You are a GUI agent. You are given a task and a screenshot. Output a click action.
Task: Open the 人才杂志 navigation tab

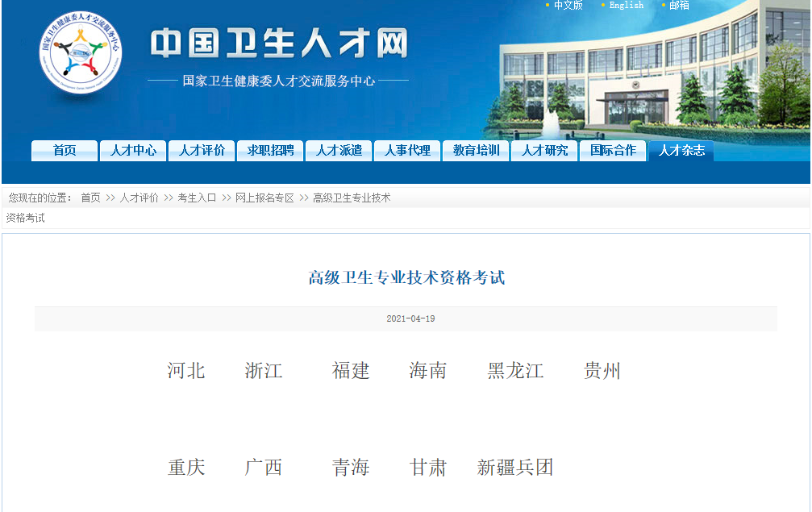(681, 151)
